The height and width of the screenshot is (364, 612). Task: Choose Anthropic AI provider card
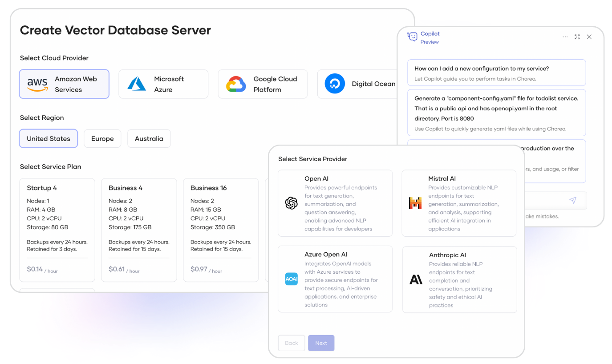(460, 279)
